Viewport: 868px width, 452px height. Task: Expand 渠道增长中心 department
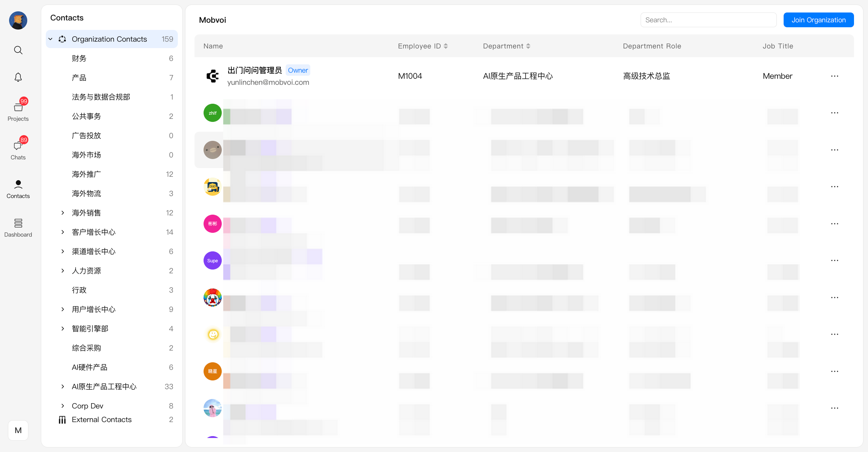point(63,251)
